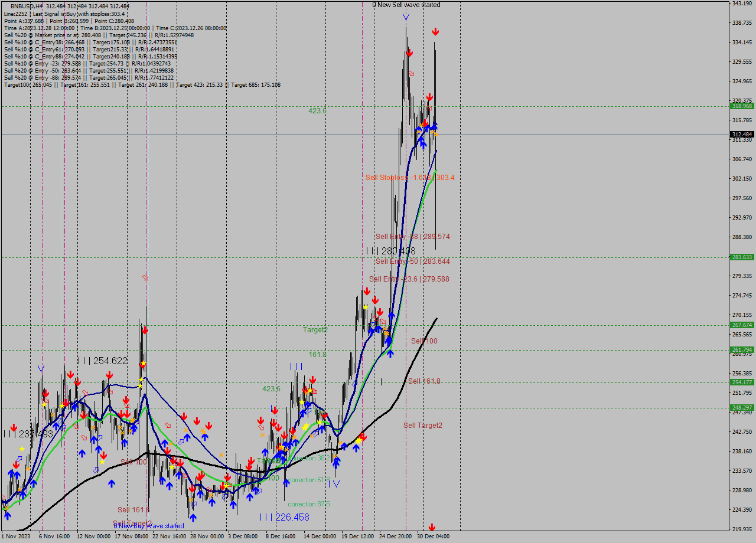
Task: Click the '| | | 280.408' level label
Action: (x=390, y=251)
